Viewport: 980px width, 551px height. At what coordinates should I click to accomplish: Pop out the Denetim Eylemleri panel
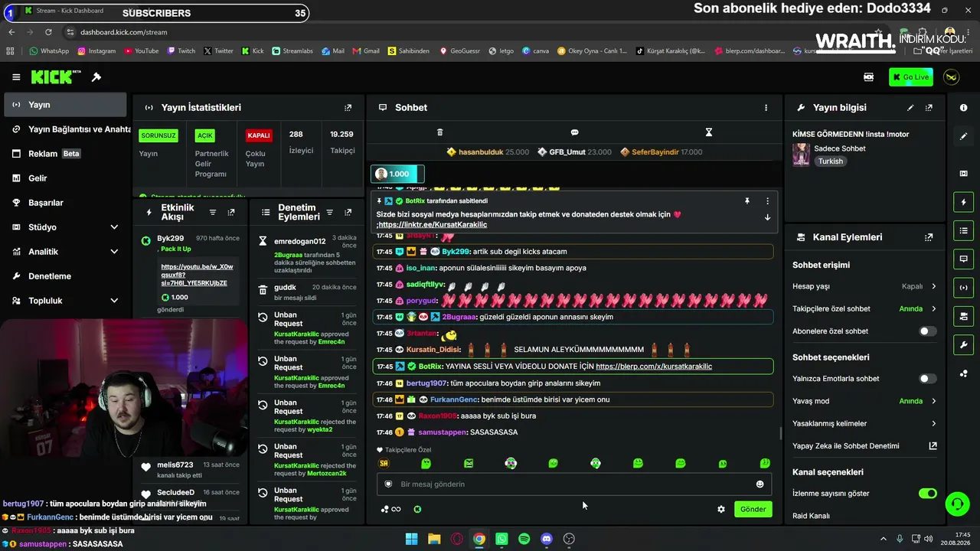[348, 212]
